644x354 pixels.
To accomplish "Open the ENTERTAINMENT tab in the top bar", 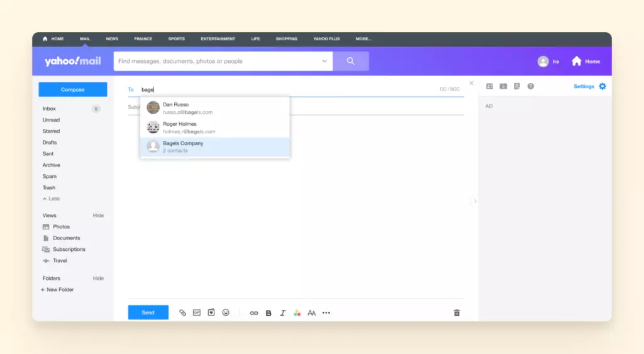I will coord(218,38).
